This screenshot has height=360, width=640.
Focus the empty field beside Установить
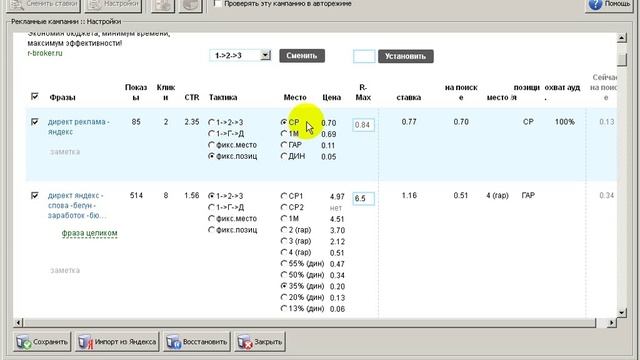click(364, 56)
